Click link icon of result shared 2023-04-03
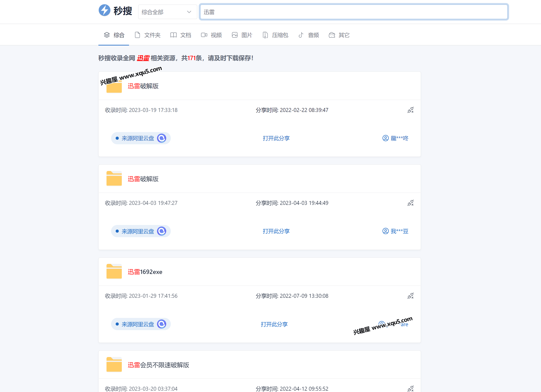Screen dimensions: 541x392 [410, 203]
